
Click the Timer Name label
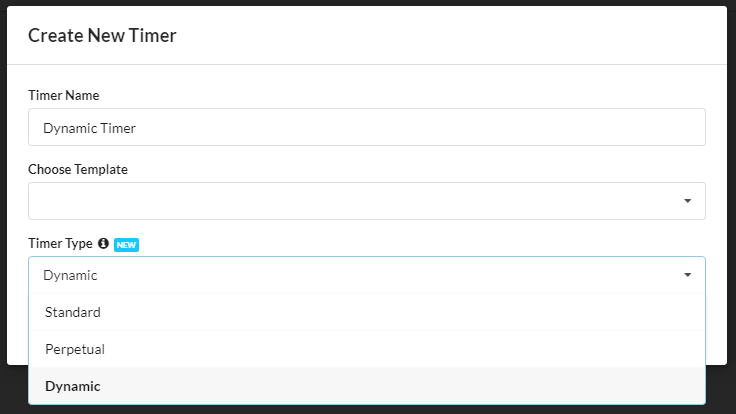[64, 95]
